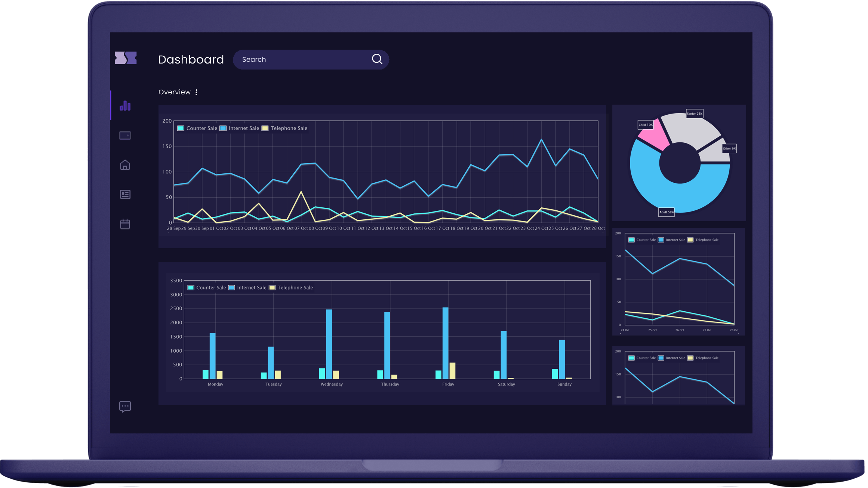Image resolution: width=868 pixels, height=488 pixels.
Task: Click the Dashboard heading
Action: coord(191,59)
